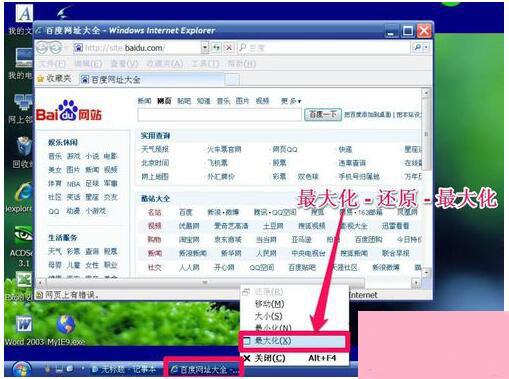
Task: Open the 优酷网 link
Action: (189, 226)
